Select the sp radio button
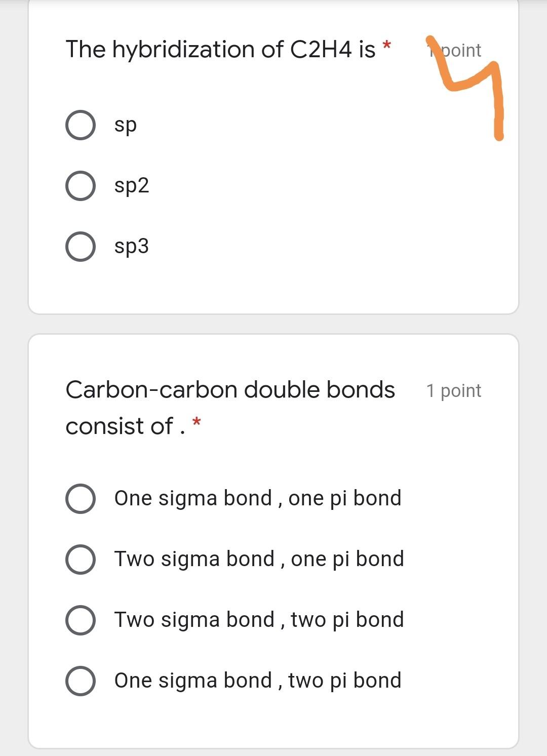The height and width of the screenshot is (756, 547). [x=80, y=124]
